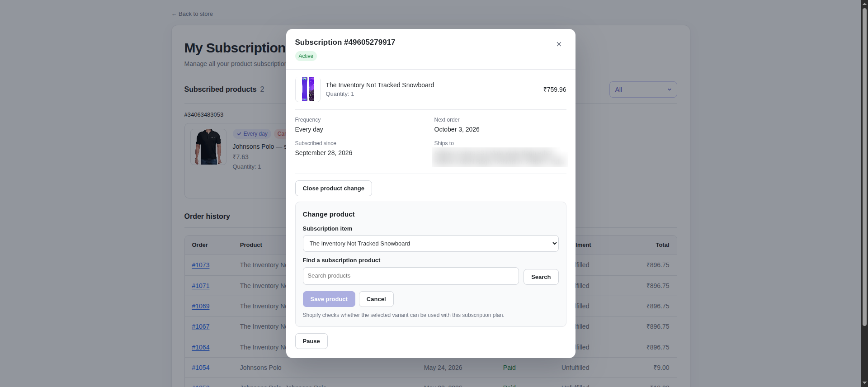Click the Johnsons Polo product image
This screenshot has width=868, height=387.
point(208,147)
